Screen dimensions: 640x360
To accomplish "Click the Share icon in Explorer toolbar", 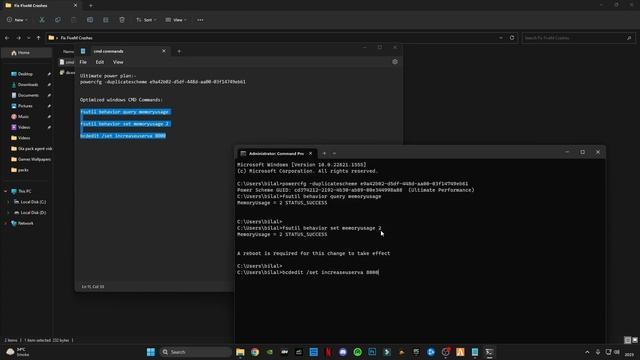I will [106, 20].
